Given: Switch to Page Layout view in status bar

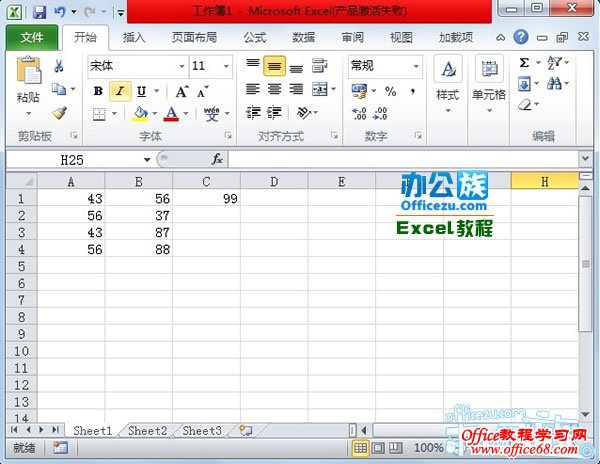Looking at the screenshot, I should [x=378, y=448].
